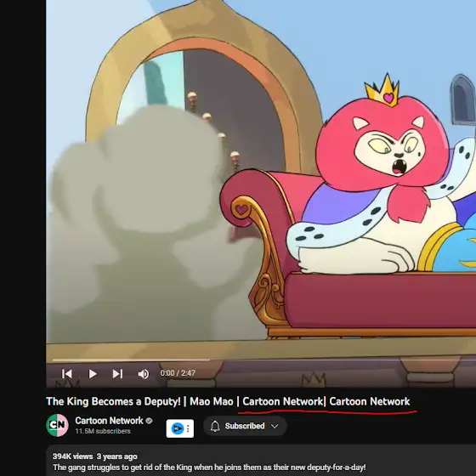Click the 11.5M subscribers text
The image size is (476, 476).
[103, 431]
